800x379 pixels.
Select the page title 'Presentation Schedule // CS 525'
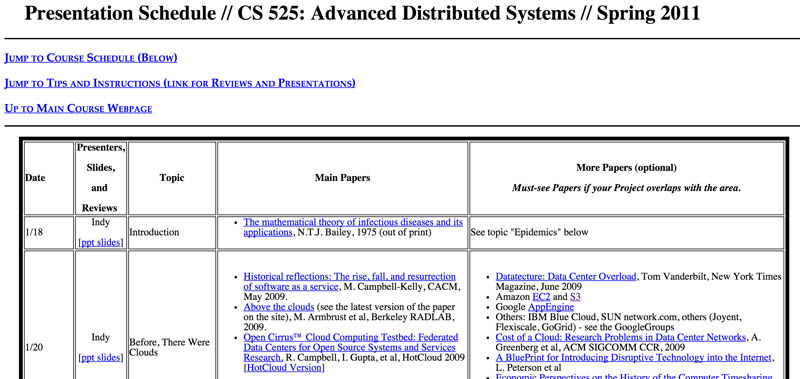click(362, 13)
